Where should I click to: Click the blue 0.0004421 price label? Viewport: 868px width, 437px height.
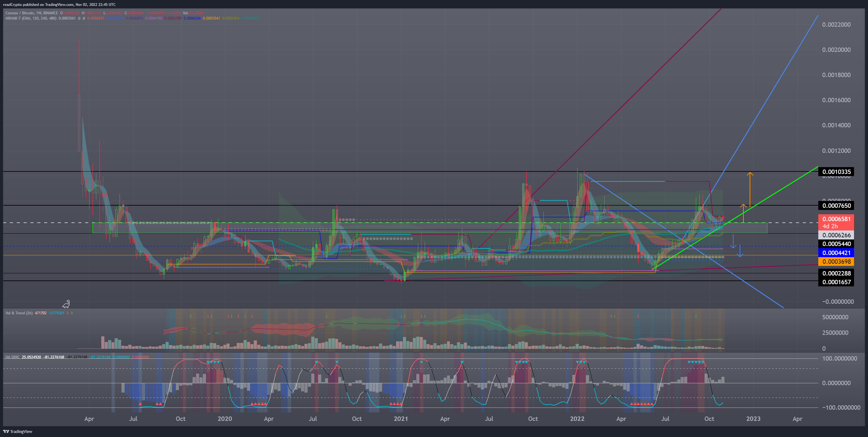point(836,253)
